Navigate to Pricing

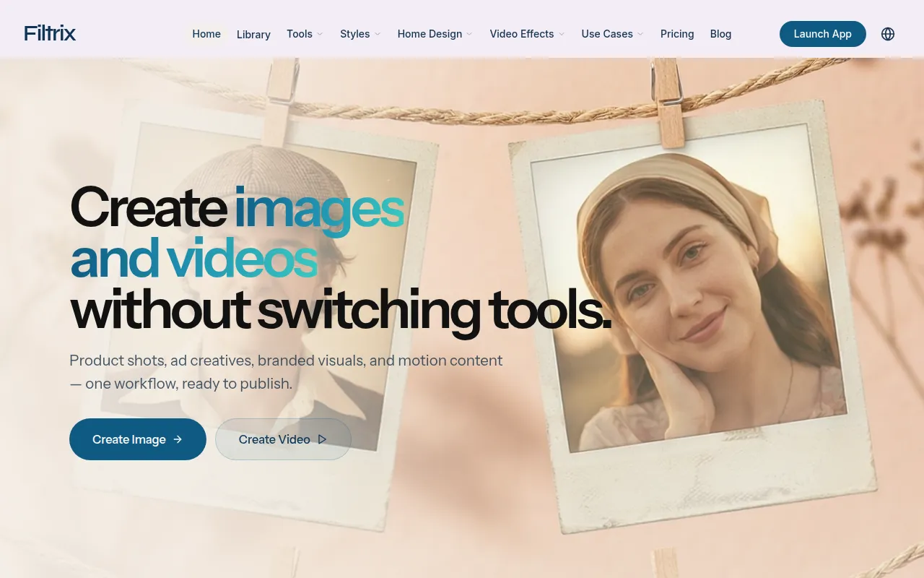677,34
